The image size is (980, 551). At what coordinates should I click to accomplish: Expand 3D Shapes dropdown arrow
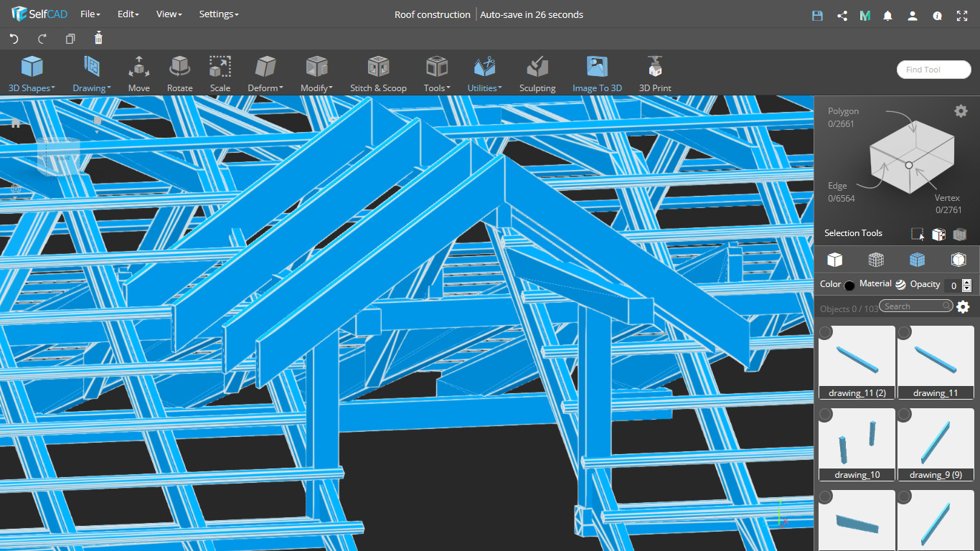[52, 88]
